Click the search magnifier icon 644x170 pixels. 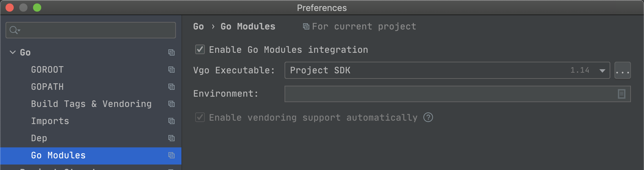click(13, 30)
